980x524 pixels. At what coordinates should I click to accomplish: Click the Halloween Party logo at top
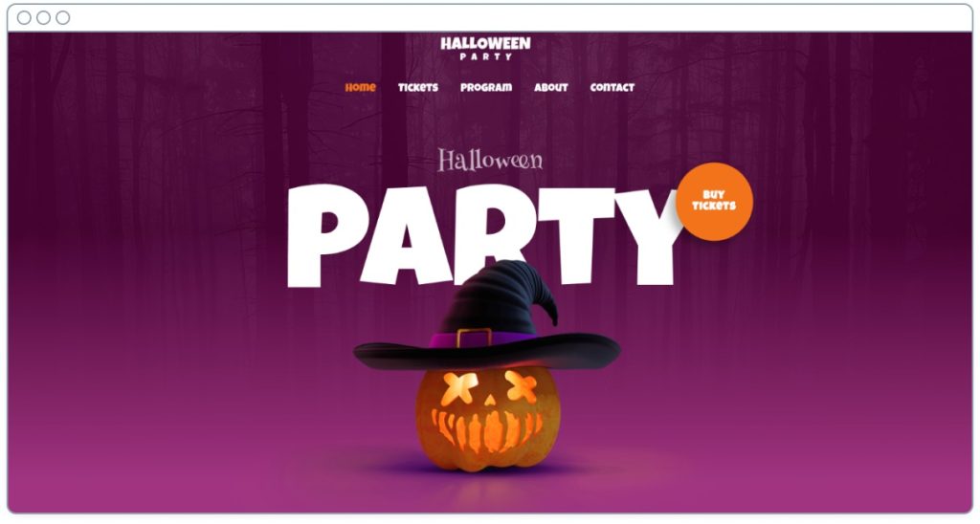tap(485, 48)
